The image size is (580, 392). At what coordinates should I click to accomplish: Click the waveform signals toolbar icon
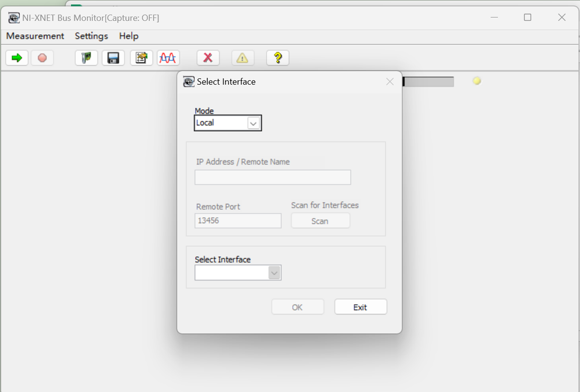168,58
